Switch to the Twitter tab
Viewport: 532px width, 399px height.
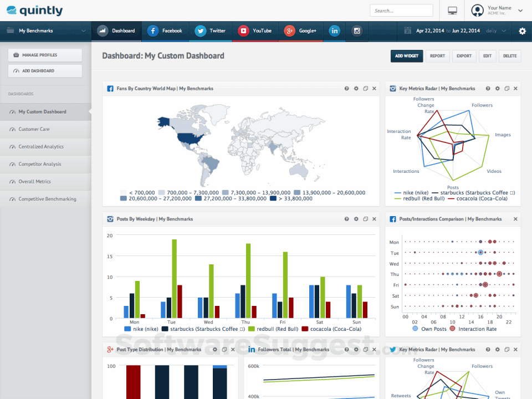click(x=211, y=32)
